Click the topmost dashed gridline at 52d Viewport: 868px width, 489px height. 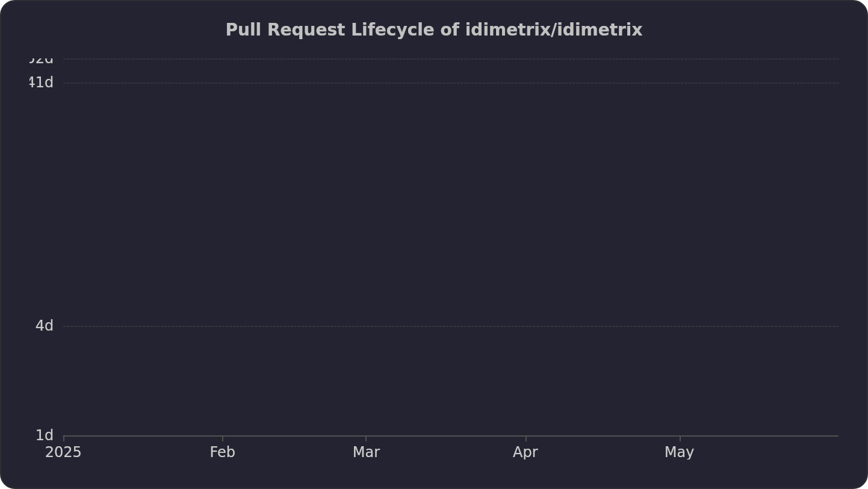(x=451, y=59)
